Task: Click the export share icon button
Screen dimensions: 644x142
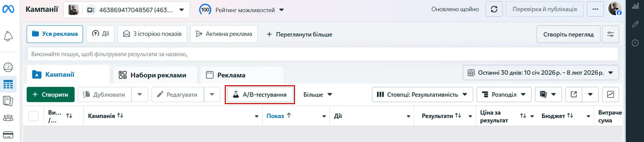Action: (574, 94)
